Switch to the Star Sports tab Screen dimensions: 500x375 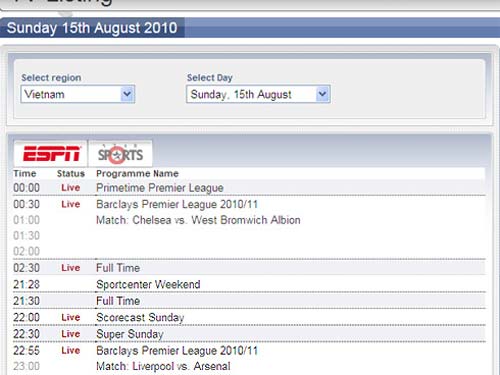point(121,154)
